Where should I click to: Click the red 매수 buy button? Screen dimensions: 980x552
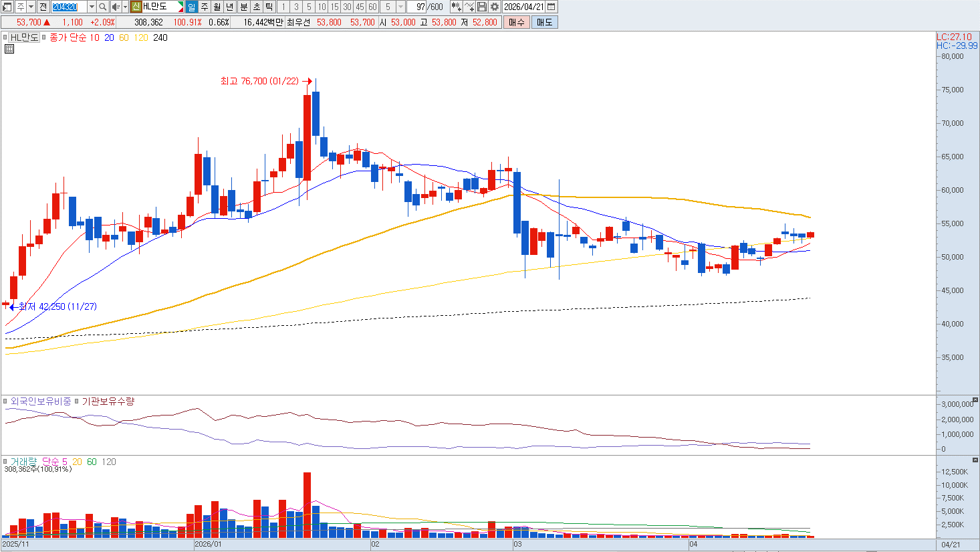pos(516,22)
